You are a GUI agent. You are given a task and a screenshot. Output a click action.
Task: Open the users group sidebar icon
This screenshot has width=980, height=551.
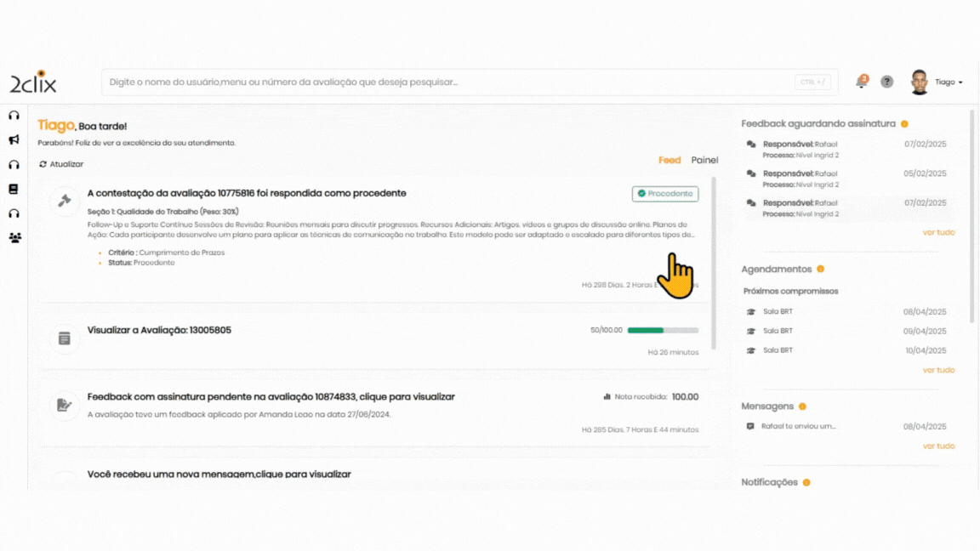[14, 238]
